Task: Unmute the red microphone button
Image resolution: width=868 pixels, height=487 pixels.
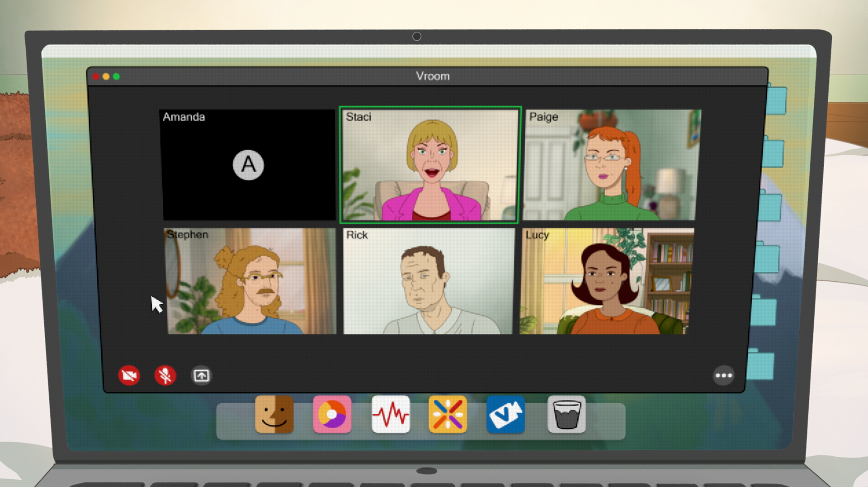Action: point(165,375)
